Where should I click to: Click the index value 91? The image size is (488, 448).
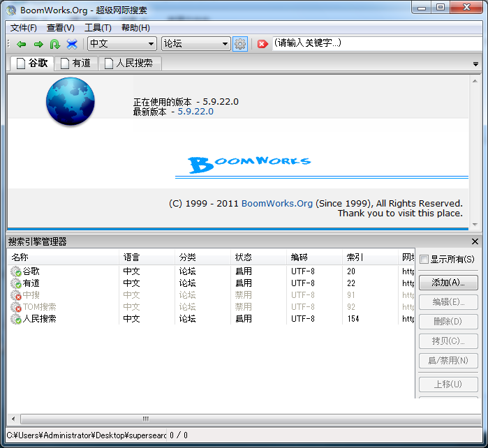point(351,295)
